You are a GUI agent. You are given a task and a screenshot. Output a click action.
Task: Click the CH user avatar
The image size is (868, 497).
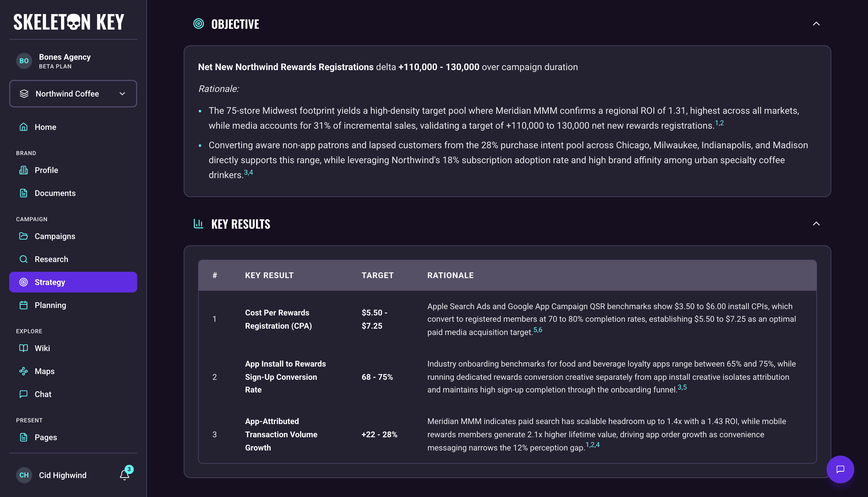click(x=24, y=475)
